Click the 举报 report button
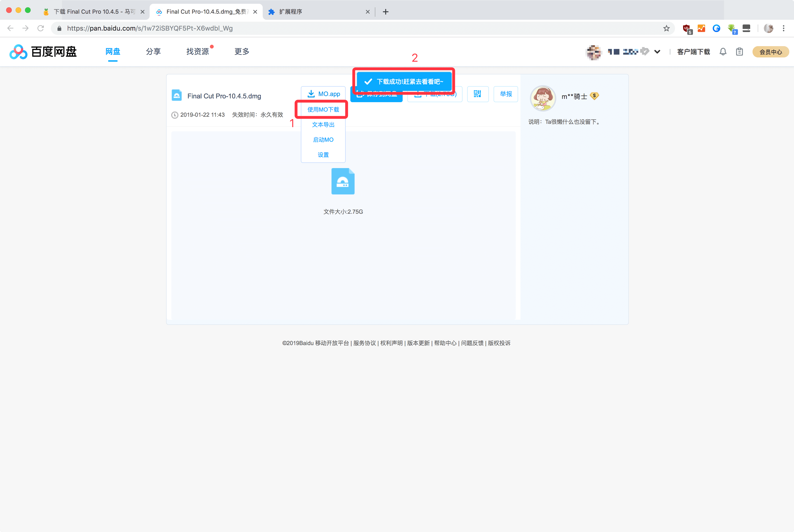The image size is (794, 532). point(506,94)
